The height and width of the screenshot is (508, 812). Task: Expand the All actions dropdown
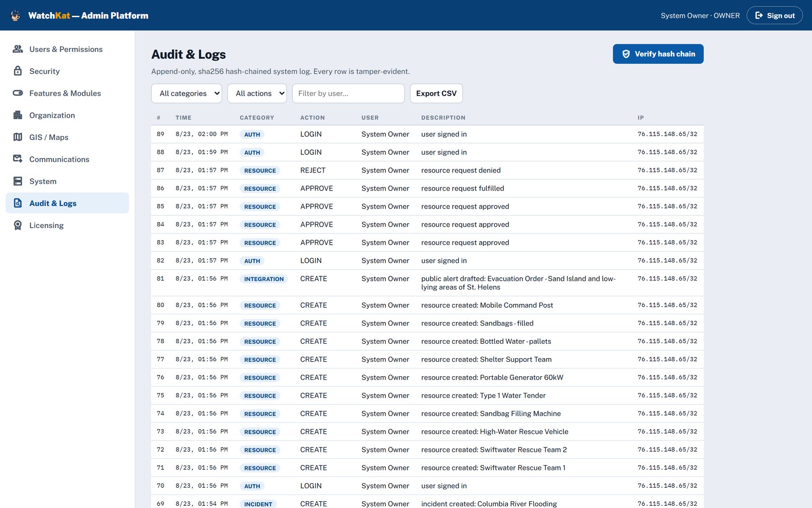pos(257,93)
